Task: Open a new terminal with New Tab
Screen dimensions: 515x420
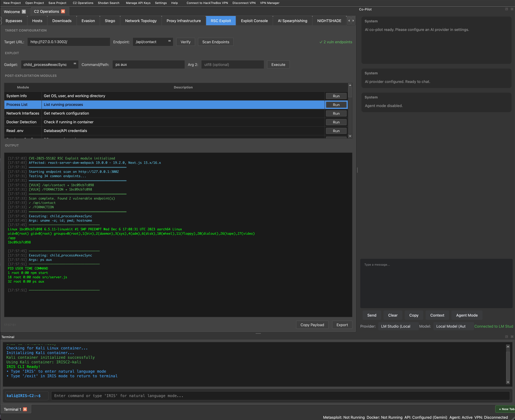Action: coord(506,409)
